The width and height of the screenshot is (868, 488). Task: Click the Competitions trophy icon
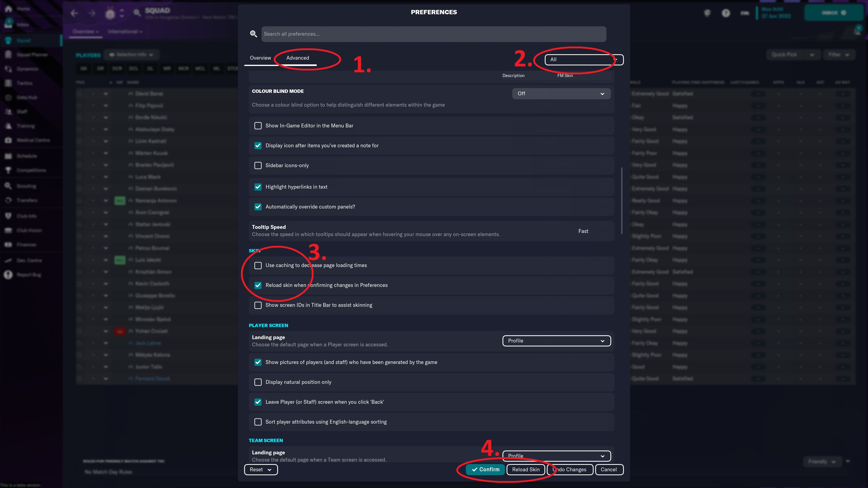[8, 170]
